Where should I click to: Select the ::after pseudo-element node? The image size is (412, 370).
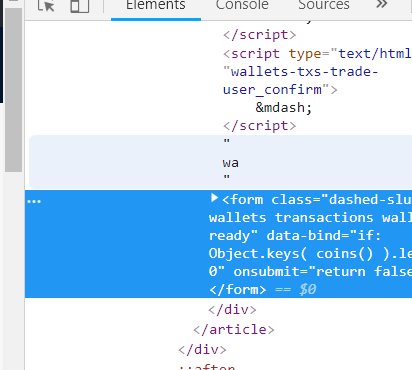[x=207, y=367]
